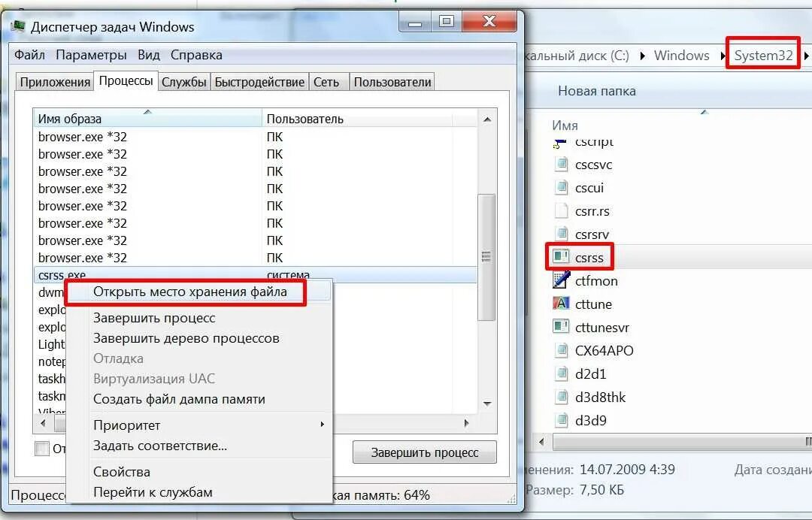This screenshot has height=520, width=812.
Task: Click the Explorer horizontal scrollbar thumb
Action: click(682, 442)
